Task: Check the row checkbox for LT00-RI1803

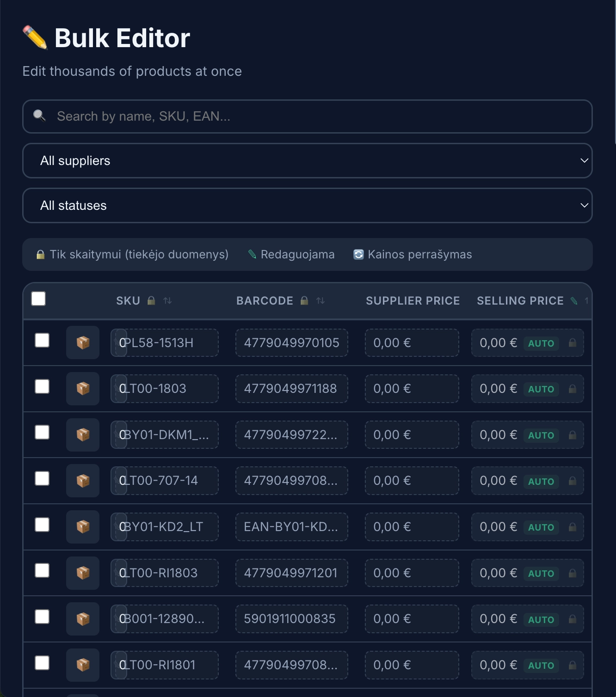Action: point(42,570)
